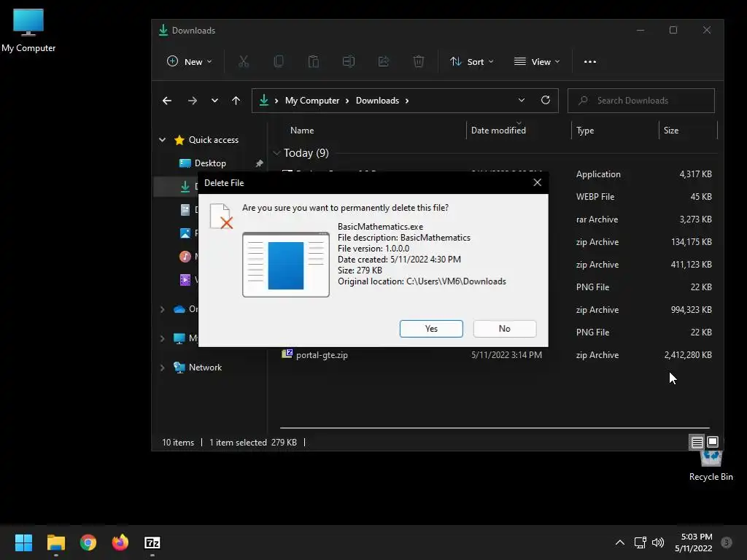Image resolution: width=747 pixels, height=560 pixels.
Task: Click the horizontal scrollbar in file list
Action: [x=495, y=427]
